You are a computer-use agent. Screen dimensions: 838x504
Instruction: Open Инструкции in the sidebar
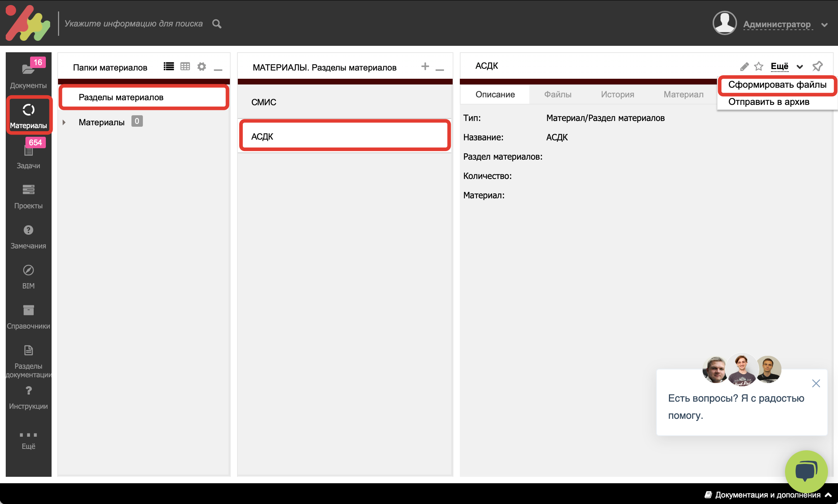pos(28,397)
